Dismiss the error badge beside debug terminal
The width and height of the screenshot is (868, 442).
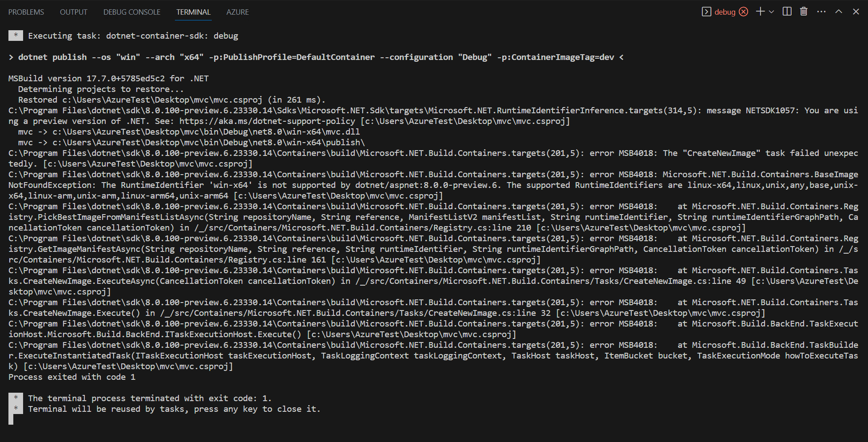(744, 12)
